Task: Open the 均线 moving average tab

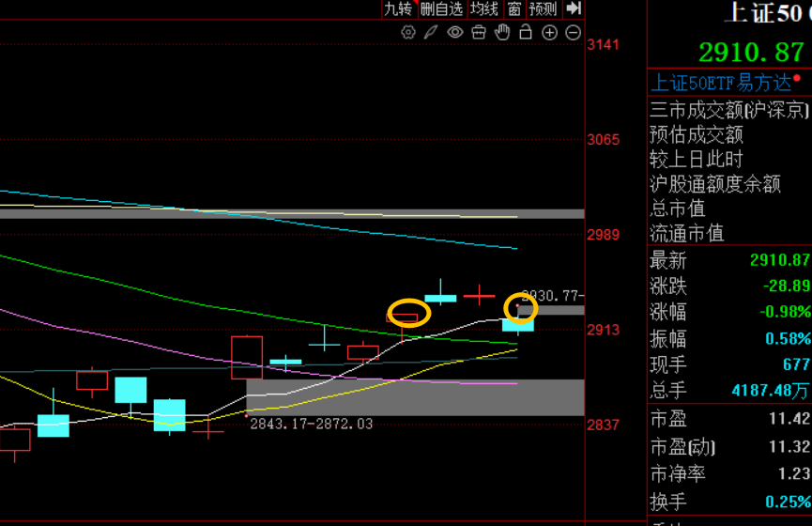Action: pyautogui.click(x=484, y=8)
